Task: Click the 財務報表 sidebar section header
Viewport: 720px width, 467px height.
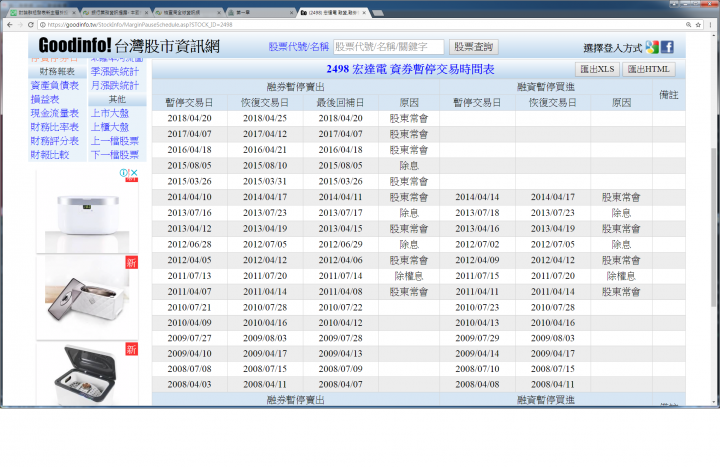Action: (x=57, y=71)
